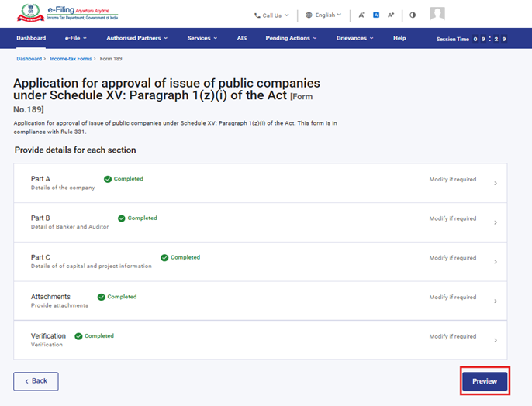The image size is (532, 406).
Task: Click the Verification completed checkmark icon
Action: coord(79,336)
